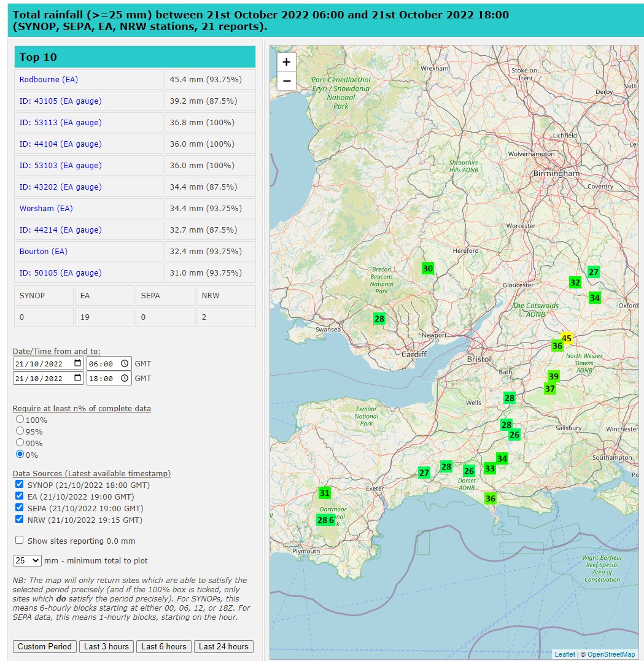This screenshot has width=644, height=661.
Task: Click the 28 marker on Dartmoor
Action: [323, 520]
